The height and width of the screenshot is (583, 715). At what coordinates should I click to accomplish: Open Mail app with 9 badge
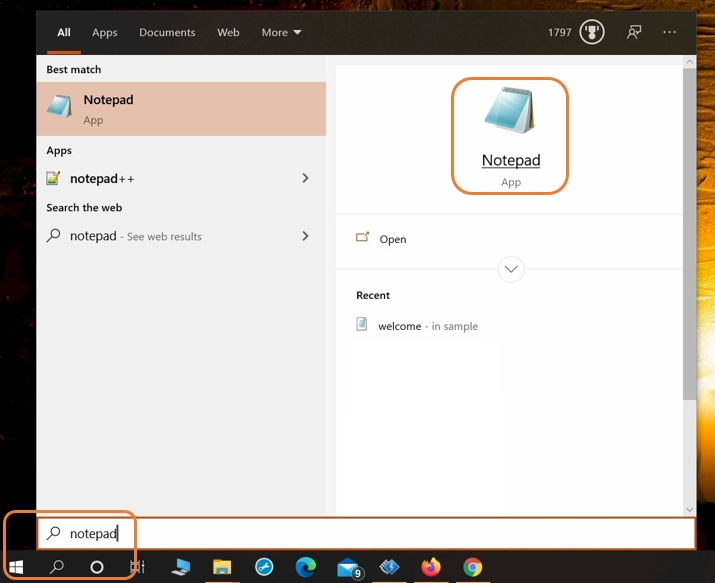point(349,568)
